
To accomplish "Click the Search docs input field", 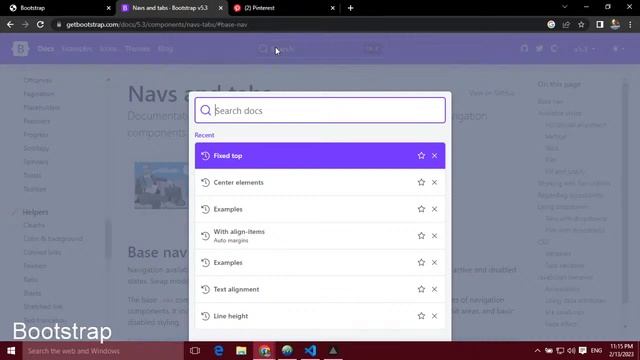I will pos(320,110).
